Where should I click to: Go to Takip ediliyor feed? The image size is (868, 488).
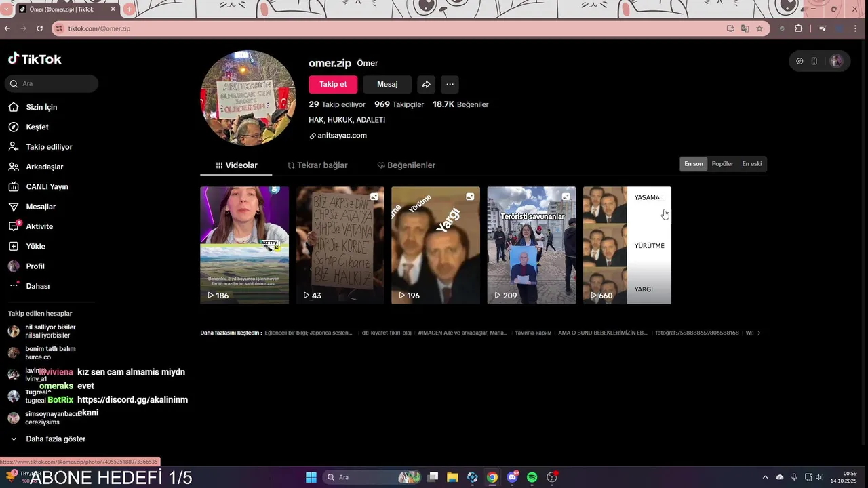pyautogui.click(x=49, y=147)
